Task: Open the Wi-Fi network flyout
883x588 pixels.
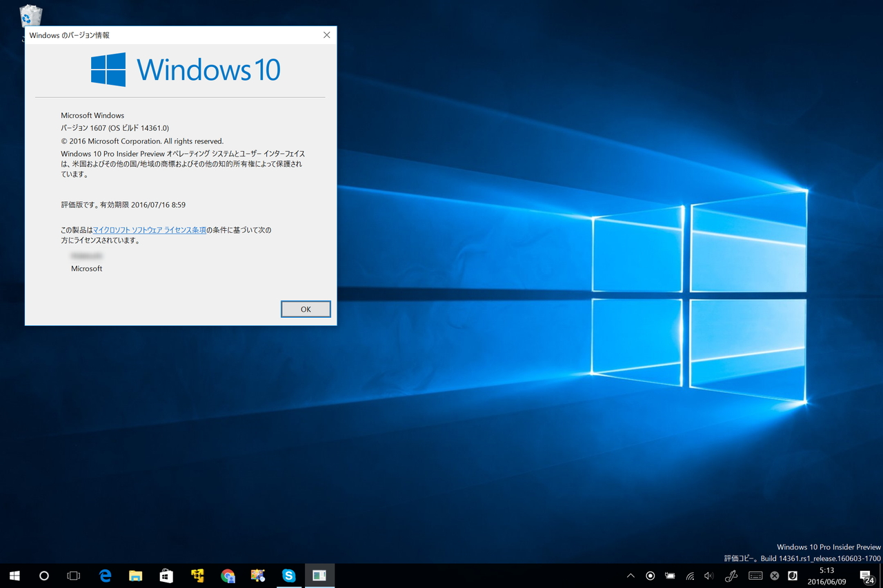Action: tap(690, 576)
